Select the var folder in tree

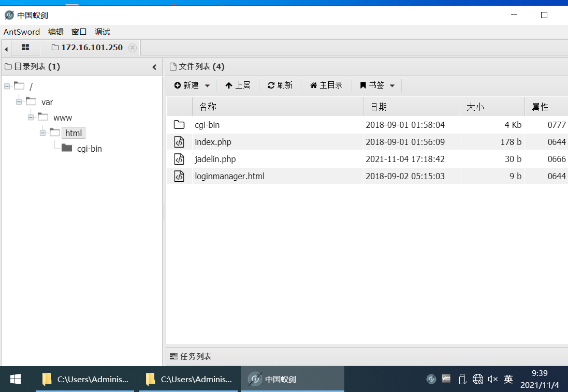click(47, 102)
